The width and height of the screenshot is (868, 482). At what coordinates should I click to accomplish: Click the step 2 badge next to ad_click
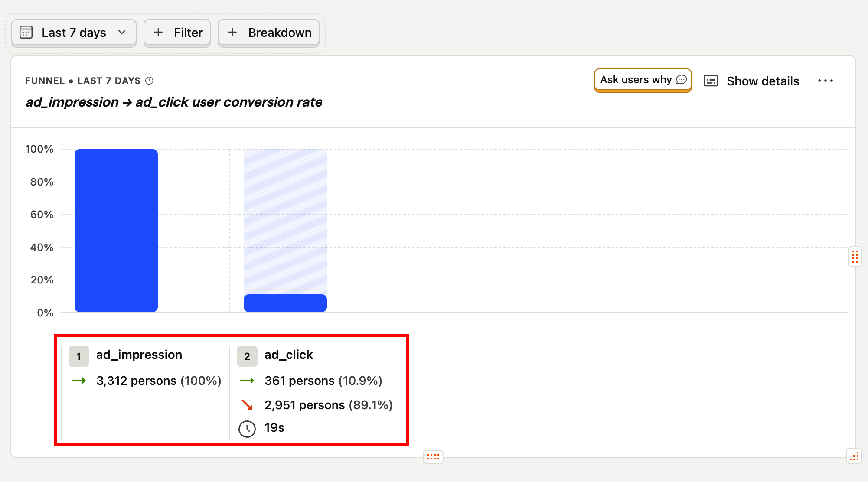point(247,356)
